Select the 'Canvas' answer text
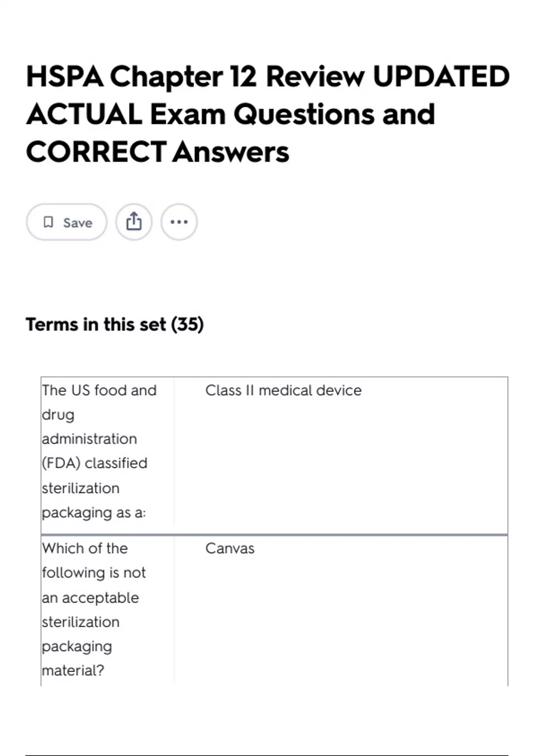 point(230,548)
